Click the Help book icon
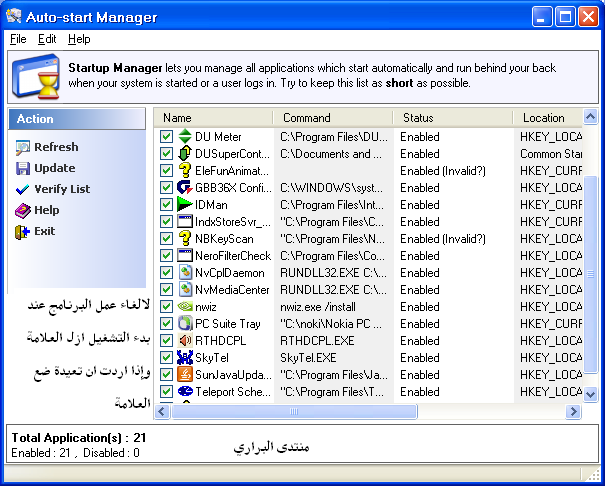 click(x=22, y=211)
